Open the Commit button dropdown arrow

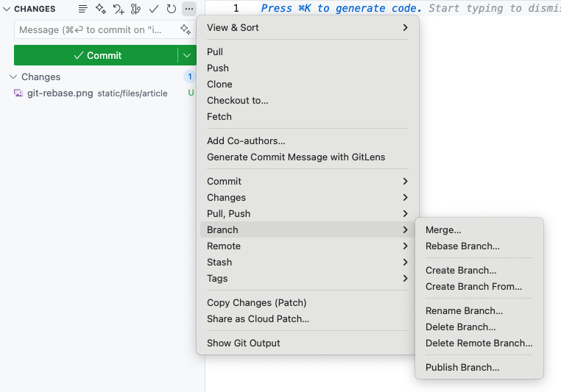click(x=187, y=55)
